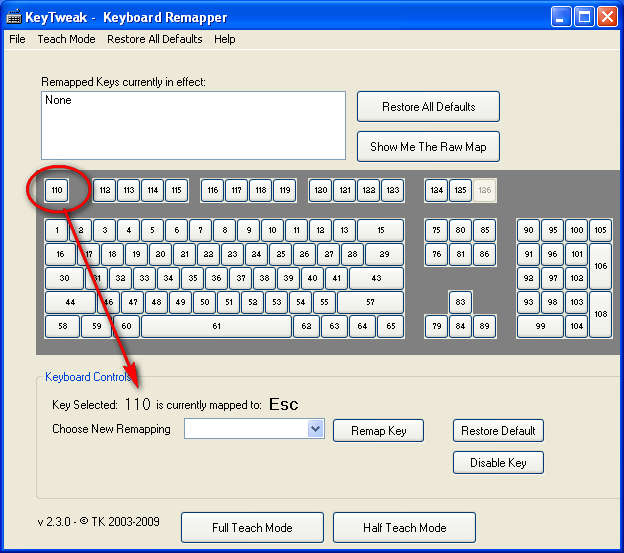
Task: Select keyboard key 57
Action: (x=370, y=302)
